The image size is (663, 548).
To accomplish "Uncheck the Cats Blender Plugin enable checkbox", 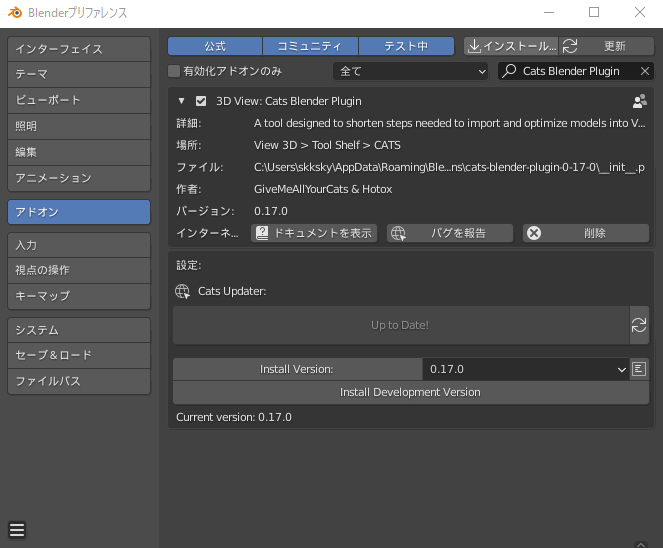I will click(x=201, y=101).
